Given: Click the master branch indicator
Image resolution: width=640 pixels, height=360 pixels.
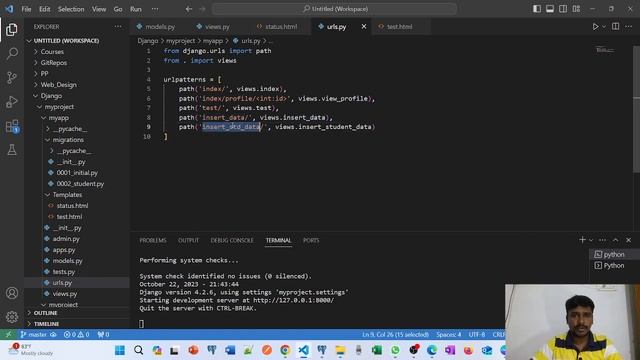Looking at the screenshot, I should tap(38, 334).
